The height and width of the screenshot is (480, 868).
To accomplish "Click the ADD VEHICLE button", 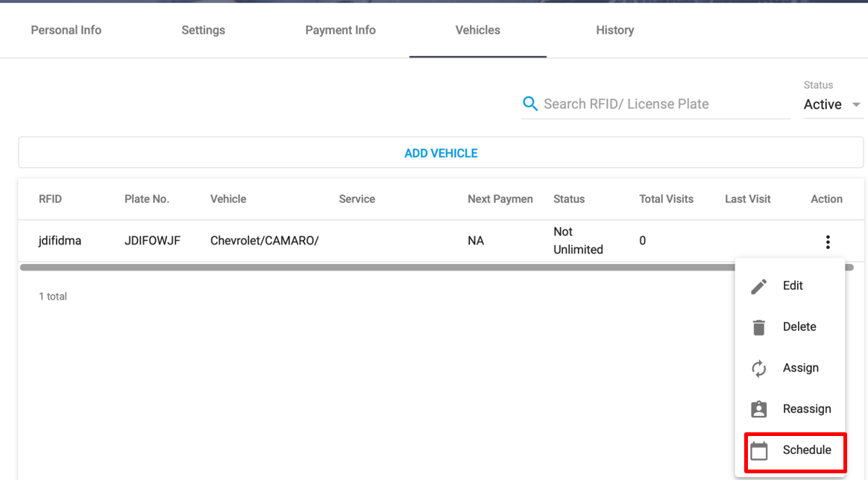I will click(441, 153).
